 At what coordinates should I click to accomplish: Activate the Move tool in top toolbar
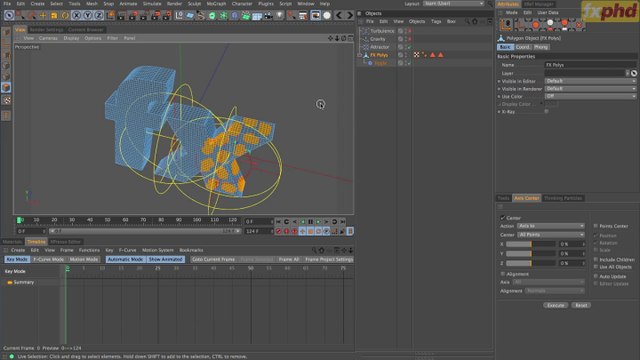tap(43, 16)
